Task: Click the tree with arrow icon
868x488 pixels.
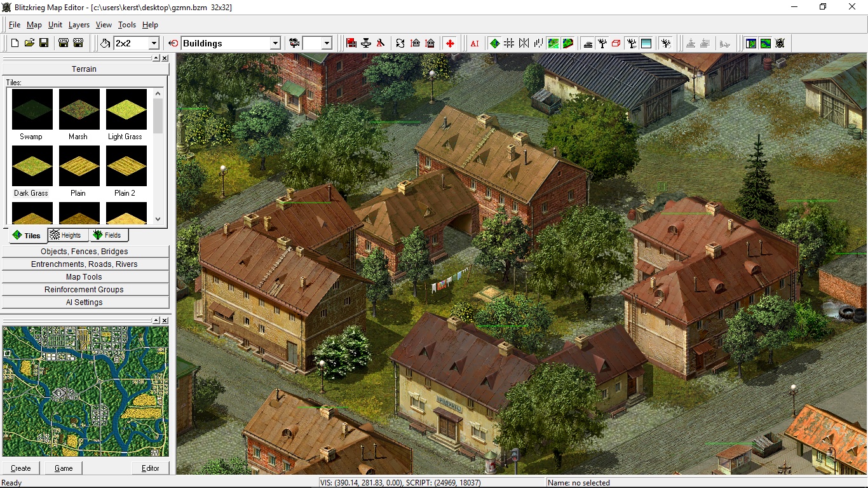Action: (x=665, y=43)
